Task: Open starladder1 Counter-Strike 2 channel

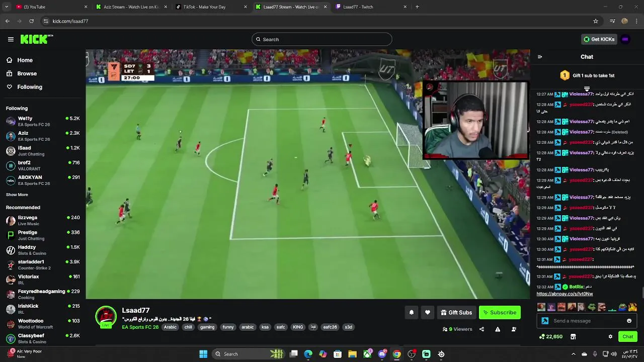Action: 43,264
